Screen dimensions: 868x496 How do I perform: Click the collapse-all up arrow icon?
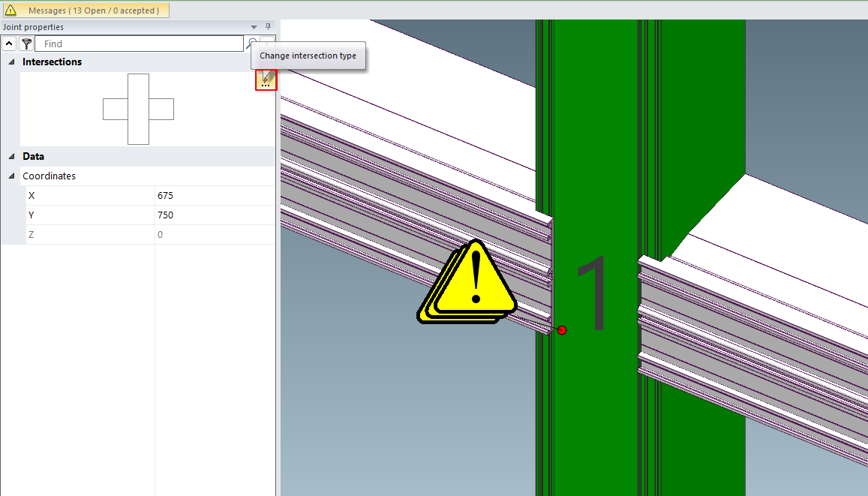[10, 44]
